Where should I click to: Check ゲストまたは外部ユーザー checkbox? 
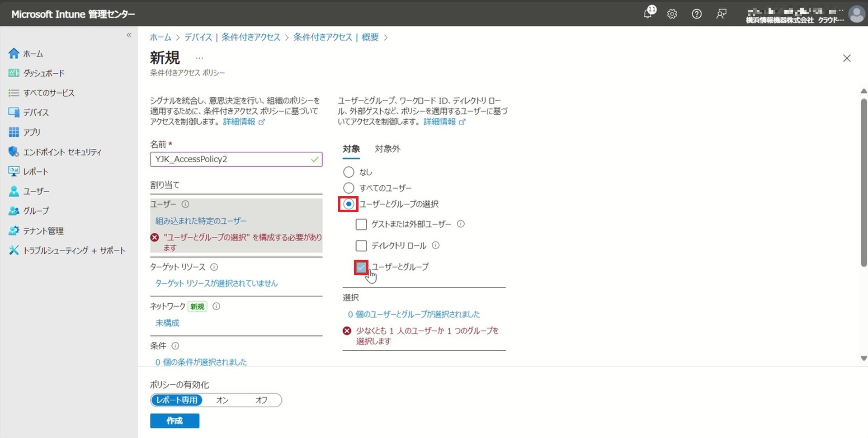coord(361,224)
